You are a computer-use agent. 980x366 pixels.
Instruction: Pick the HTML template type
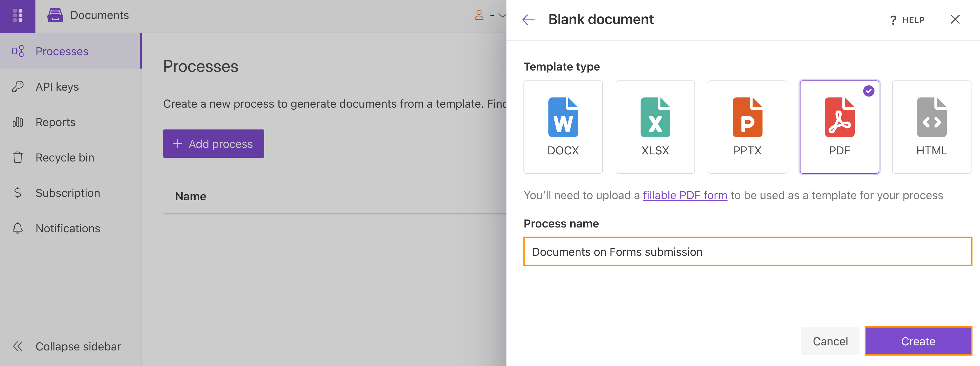coord(931,127)
